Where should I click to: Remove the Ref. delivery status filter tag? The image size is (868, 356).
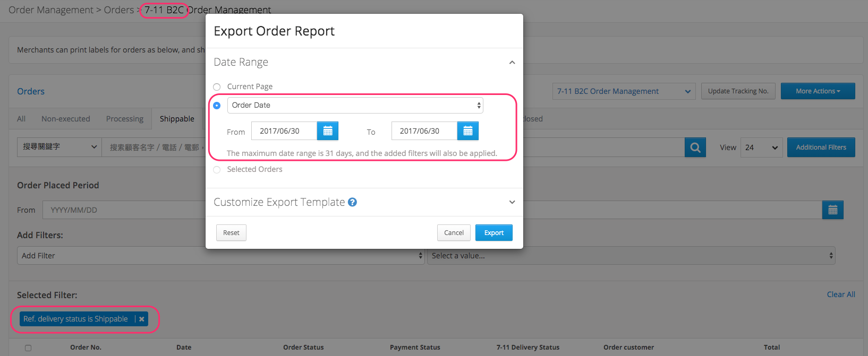[x=142, y=319]
